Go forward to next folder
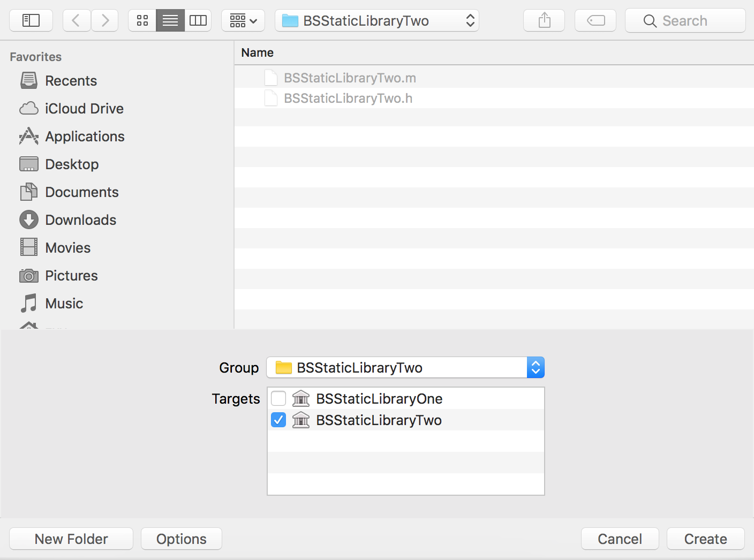 (105, 21)
